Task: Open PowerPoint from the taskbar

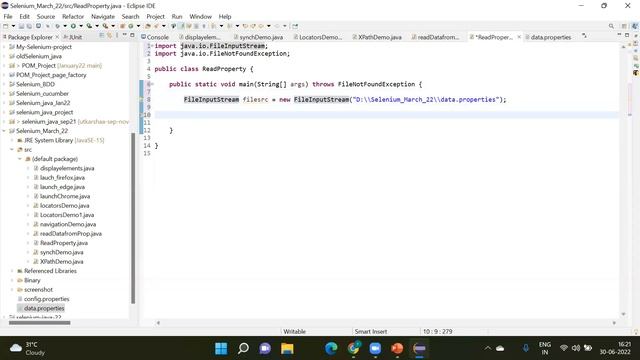Action: point(397,348)
